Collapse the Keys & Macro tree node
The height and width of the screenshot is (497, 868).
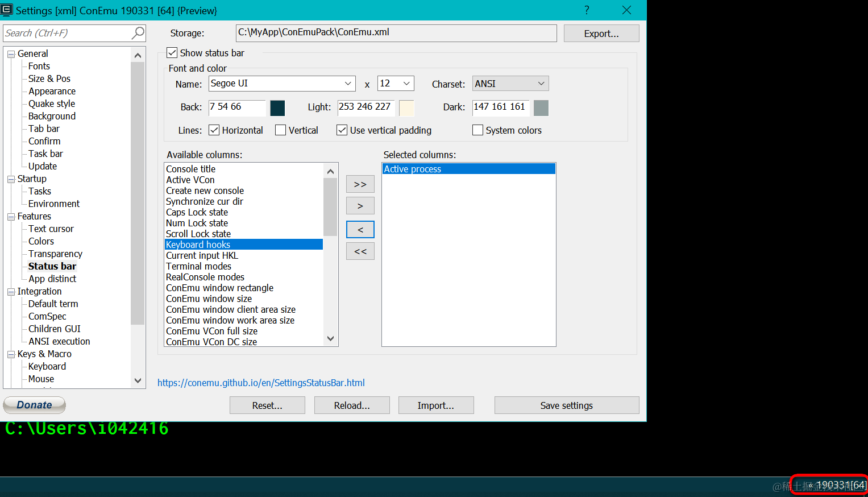point(11,354)
